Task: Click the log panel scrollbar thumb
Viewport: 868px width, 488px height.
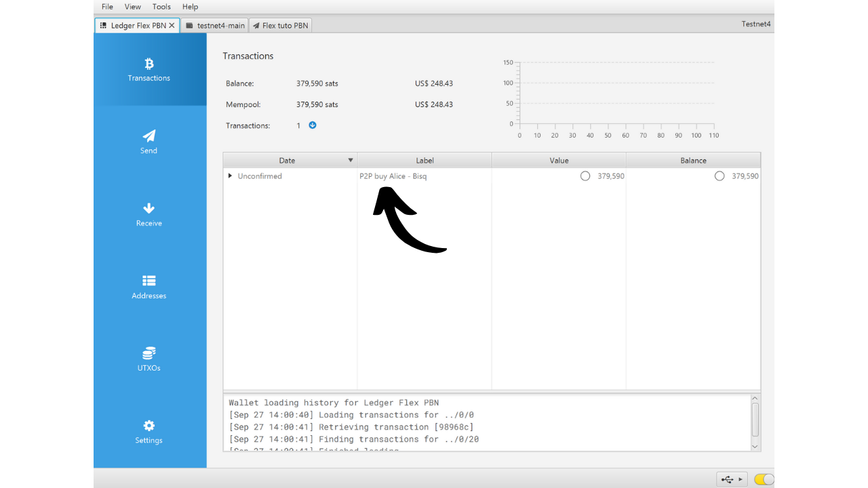Action: point(755,420)
